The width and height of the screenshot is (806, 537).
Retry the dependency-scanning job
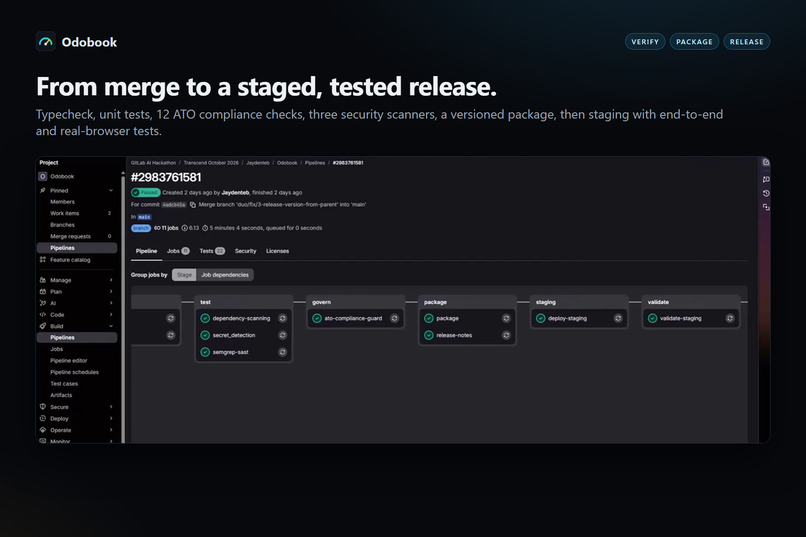(282, 318)
